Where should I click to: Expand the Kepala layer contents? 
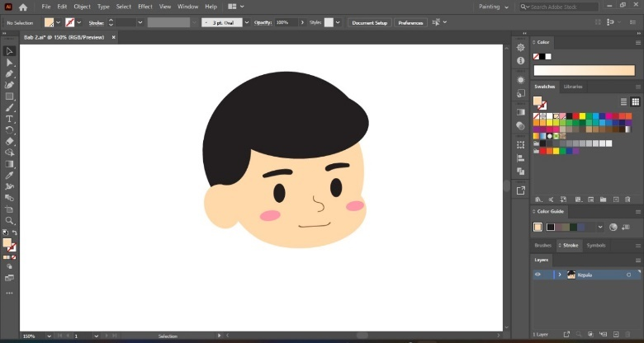[560, 275]
